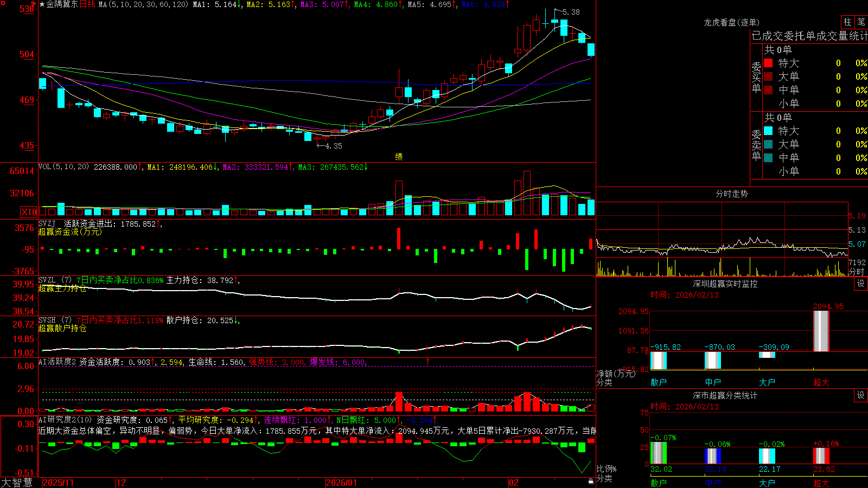Image resolution: width=868 pixels, height=488 pixels.
Task: Click the AI研究度2(10) indicator title
Action: [65, 420]
